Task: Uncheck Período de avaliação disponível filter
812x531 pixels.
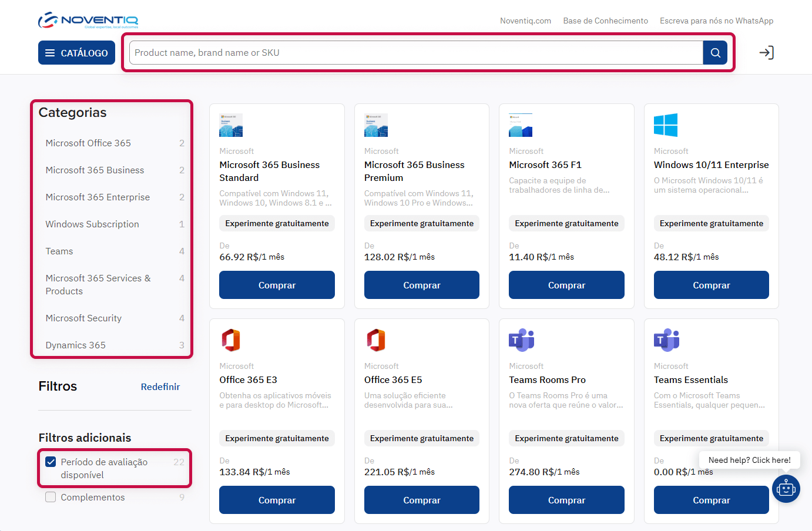Action: pos(51,462)
